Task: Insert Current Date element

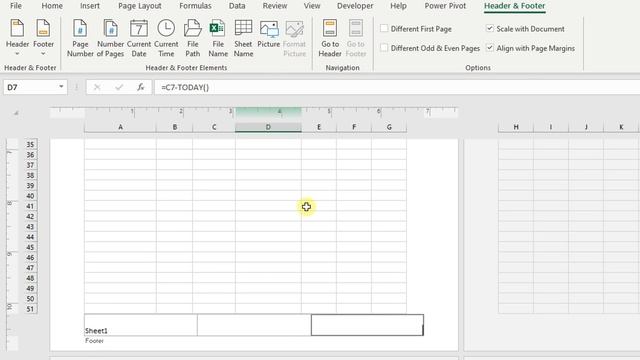Action: pos(139,39)
